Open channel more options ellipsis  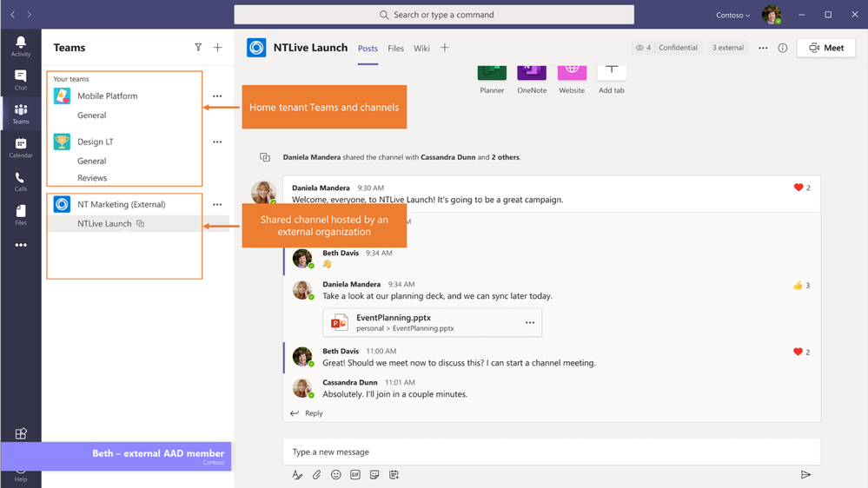(x=763, y=48)
